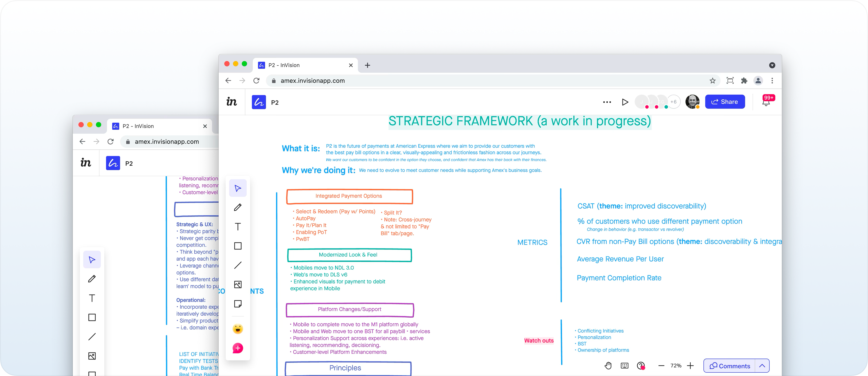Go back in the back browser window
Viewport: 868px width, 376px height.
point(82,142)
